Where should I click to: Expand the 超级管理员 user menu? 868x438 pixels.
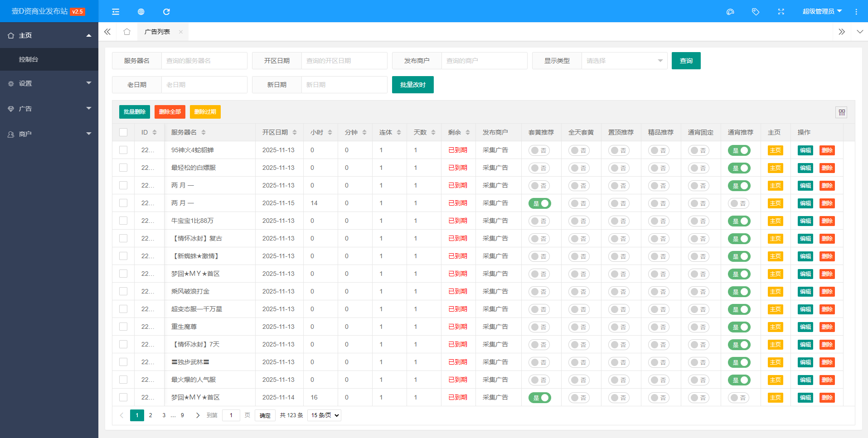point(822,11)
